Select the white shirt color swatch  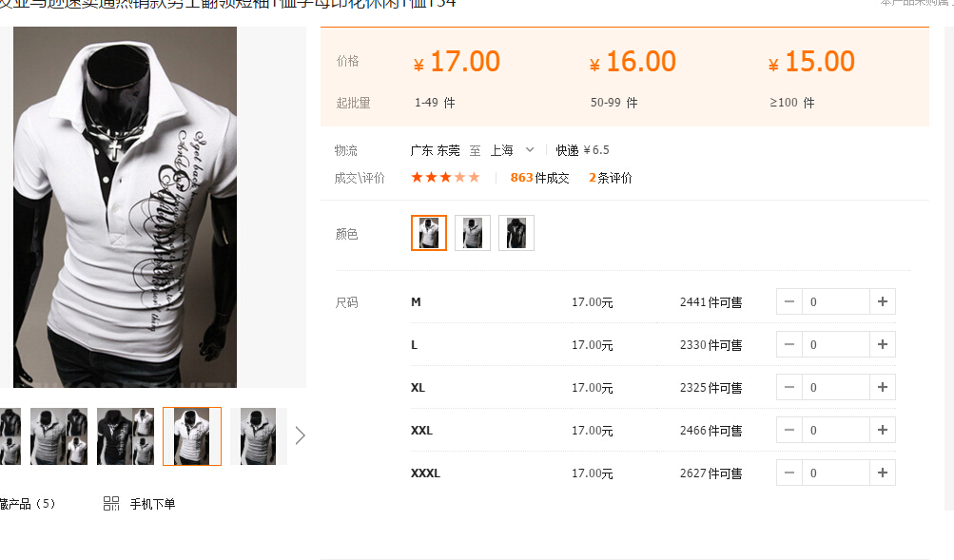[x=429, y=233]
